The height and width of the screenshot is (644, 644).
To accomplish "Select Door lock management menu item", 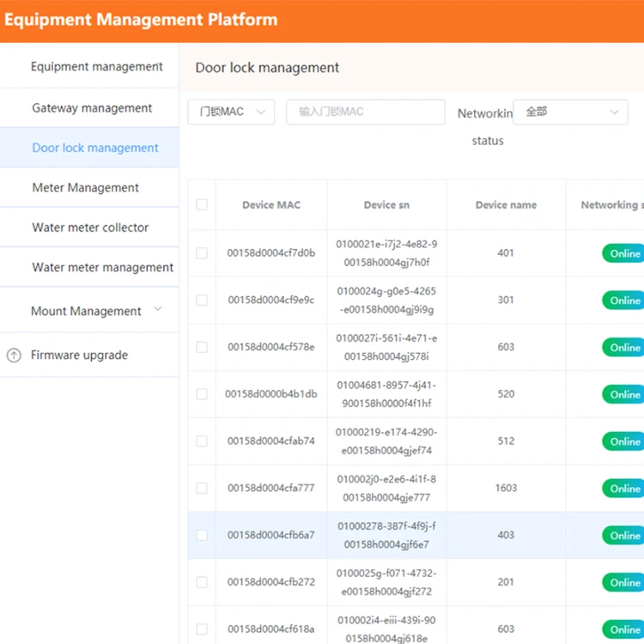I will [x=95, y=148].
